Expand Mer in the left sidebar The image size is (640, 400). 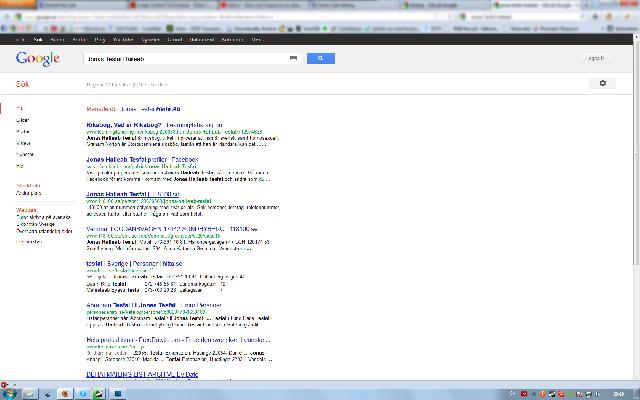coord(20,166)
